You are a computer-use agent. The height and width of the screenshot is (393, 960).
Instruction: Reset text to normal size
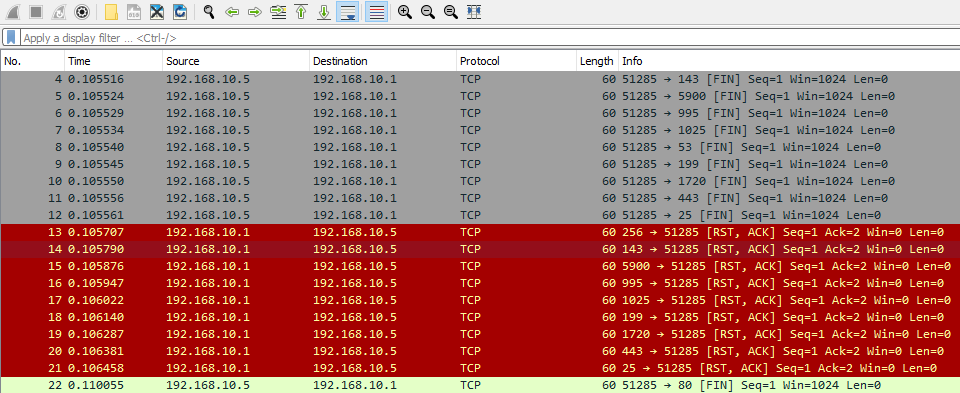point(451,12)
